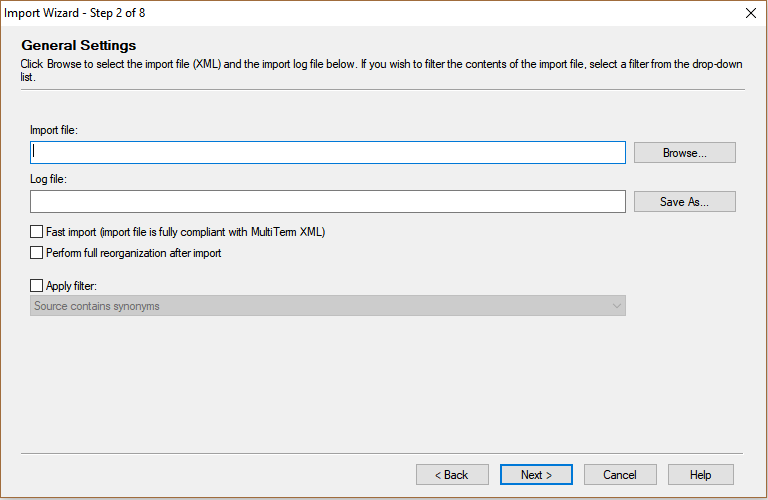Click the 'Log file:' label
This screenshot has height=500, width=768.
(48, 180)
